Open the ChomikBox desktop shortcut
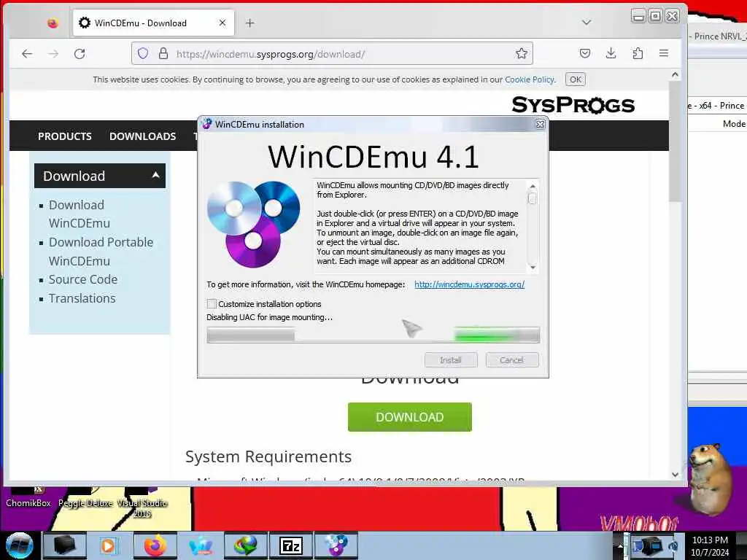The height and width of the screenshot is (560, 747). 28,498
